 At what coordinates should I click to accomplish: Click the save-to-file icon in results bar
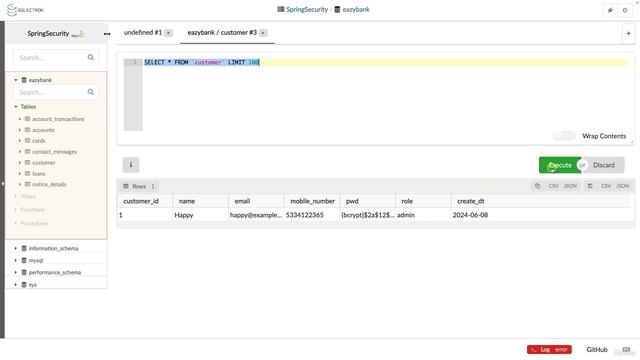(590, 186)
